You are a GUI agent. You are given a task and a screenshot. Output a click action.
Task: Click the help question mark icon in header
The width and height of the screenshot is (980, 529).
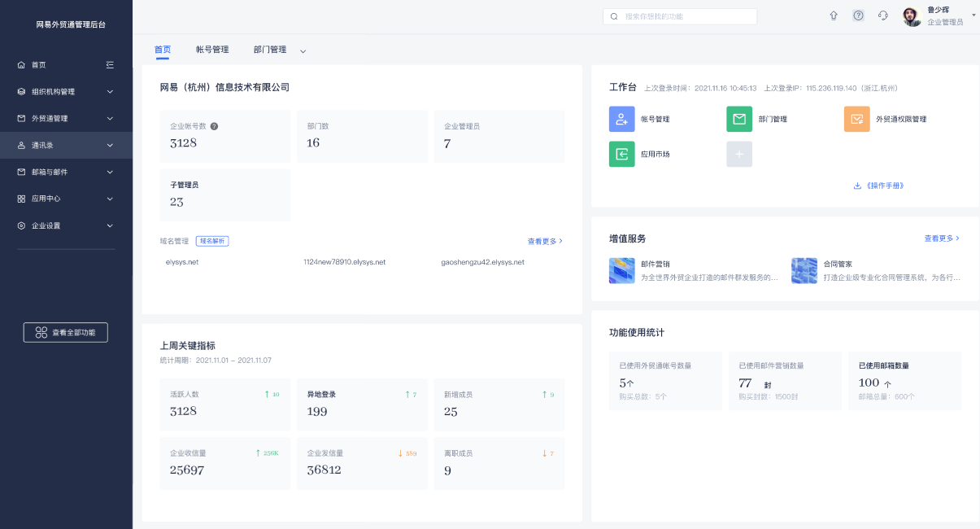pos(858,15)
